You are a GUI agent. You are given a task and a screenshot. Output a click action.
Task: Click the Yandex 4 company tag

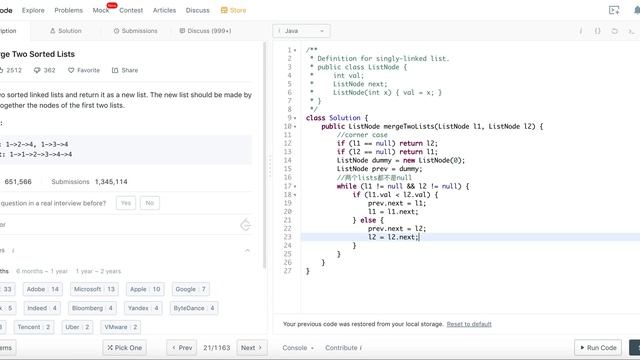pyautogui.click(x=143, y=308)
